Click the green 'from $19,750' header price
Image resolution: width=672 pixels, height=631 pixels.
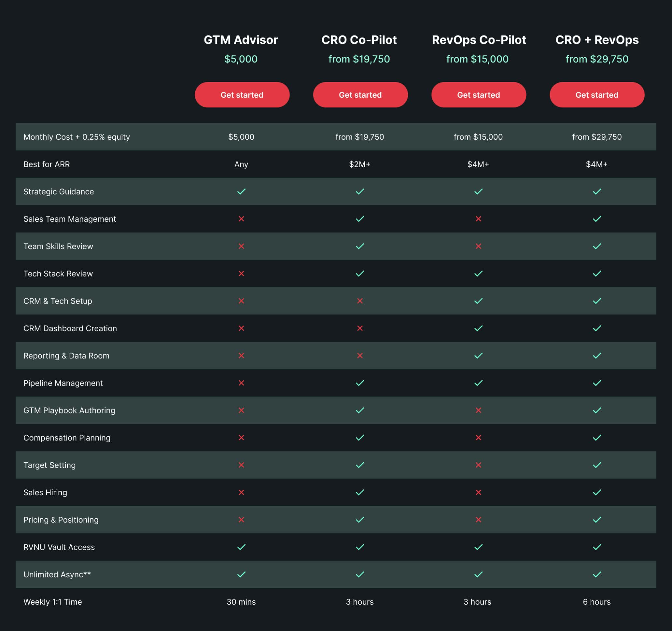(x=359, y=59)
